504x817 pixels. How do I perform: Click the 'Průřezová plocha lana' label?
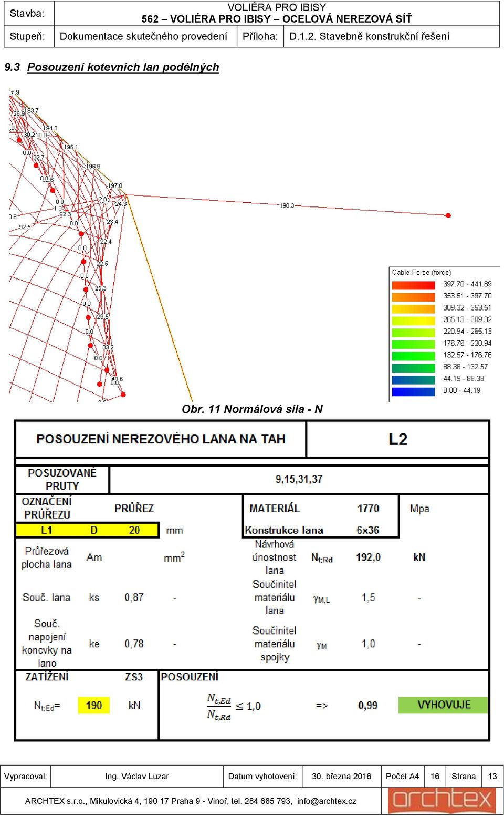pyautogui.click(x=47, y=557)
